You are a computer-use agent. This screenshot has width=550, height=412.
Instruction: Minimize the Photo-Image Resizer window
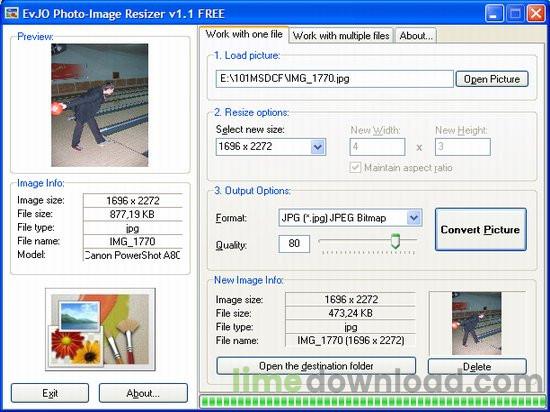pyautogui.click(x=494, y=14)
